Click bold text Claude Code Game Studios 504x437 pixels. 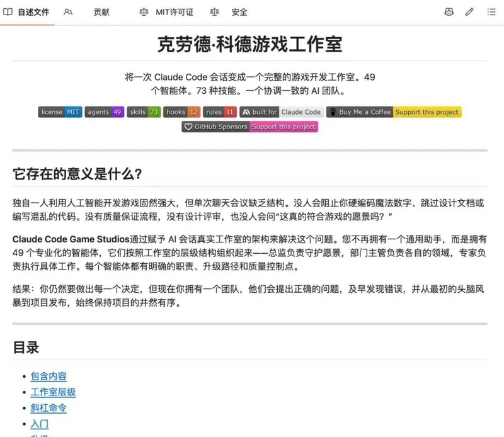(x=71, y=239)
